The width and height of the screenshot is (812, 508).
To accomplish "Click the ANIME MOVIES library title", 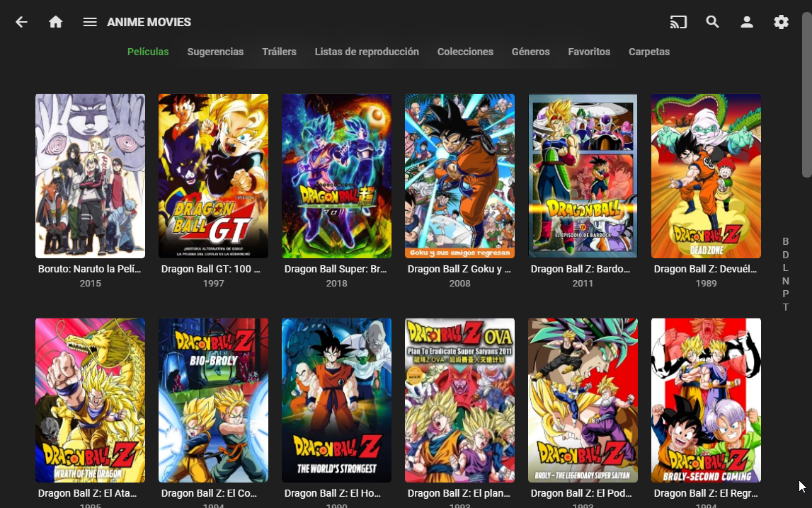I will tap(149, 22).
